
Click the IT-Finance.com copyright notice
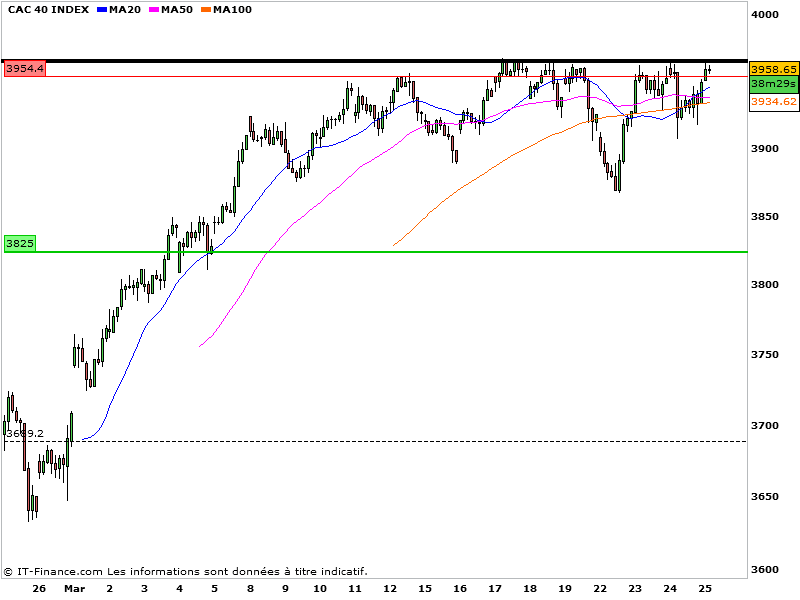point(186,571)
